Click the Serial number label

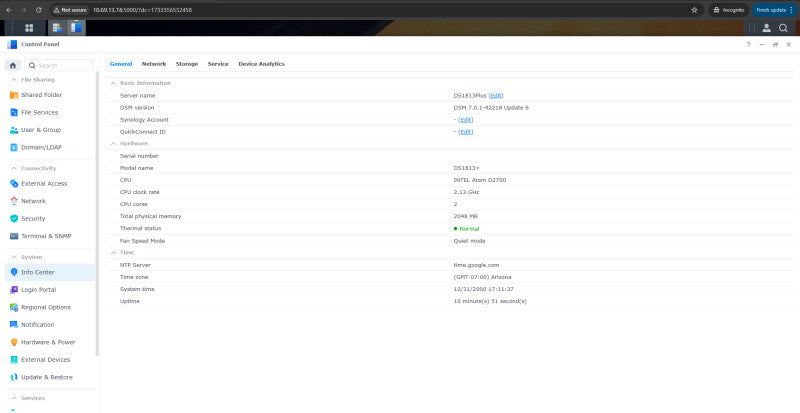click(139, 156)
